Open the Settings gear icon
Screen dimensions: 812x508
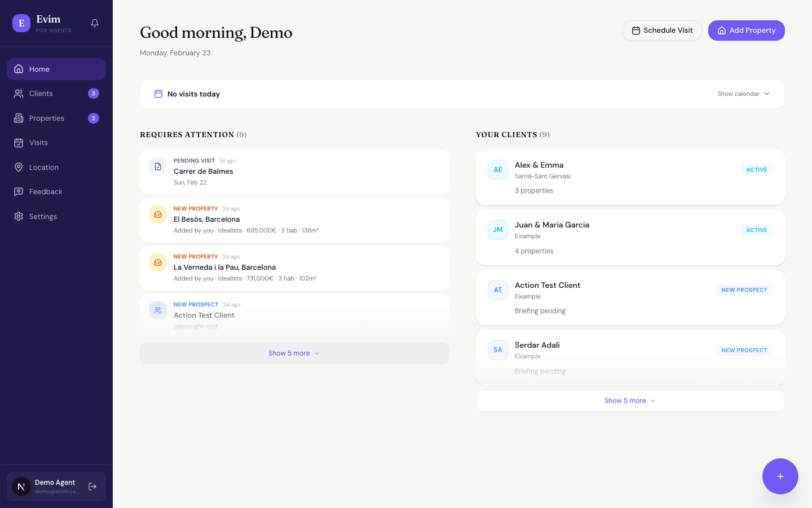(19, 216)
